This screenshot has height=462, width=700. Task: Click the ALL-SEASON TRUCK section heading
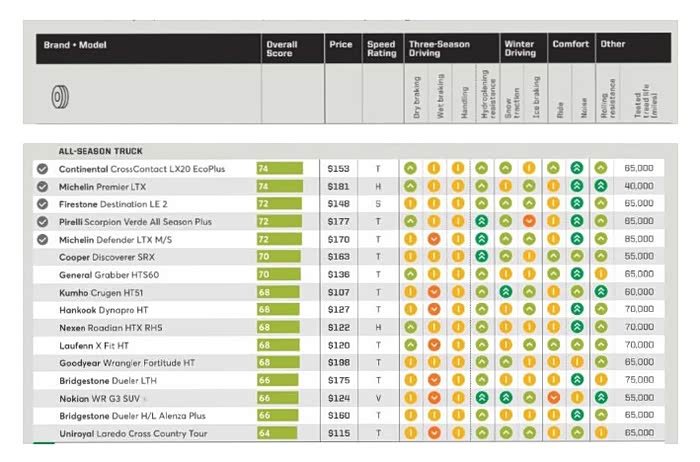pos(100,151)
